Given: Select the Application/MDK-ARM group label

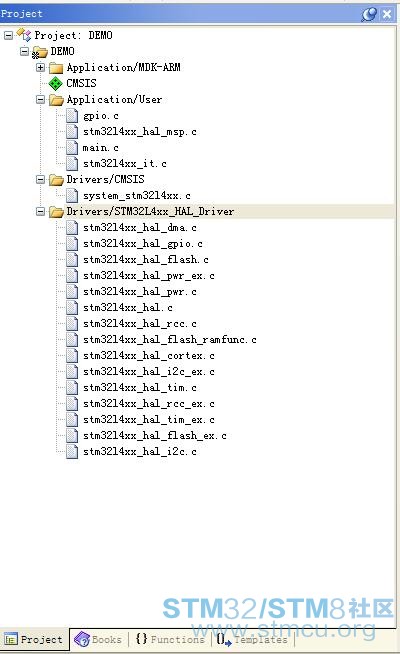Looking at the screenshot, I should (x=123, y=67).
